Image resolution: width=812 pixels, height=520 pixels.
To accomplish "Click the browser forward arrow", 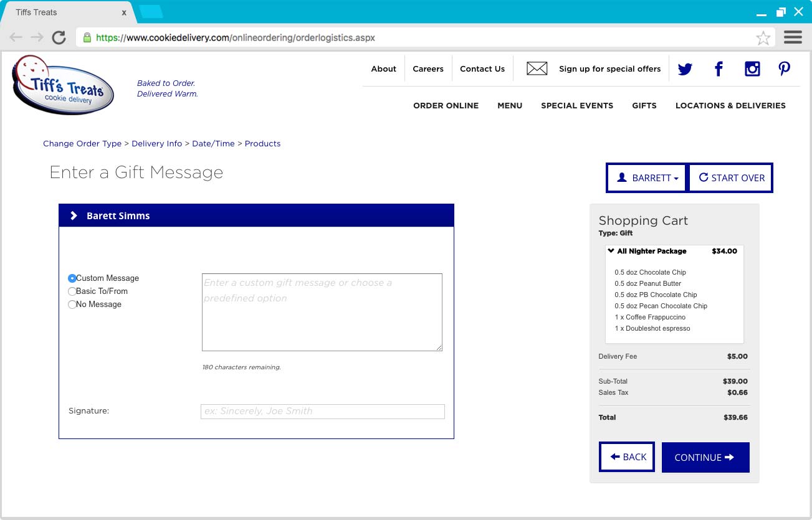I will pyautogui.click(x=37, y=37).
